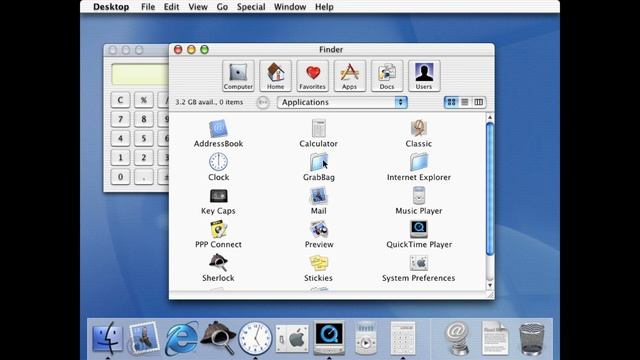This screenshot has width=640, height=360.
Task: Click the Finder scrollbar down arrow
Action: coord(490,285)
